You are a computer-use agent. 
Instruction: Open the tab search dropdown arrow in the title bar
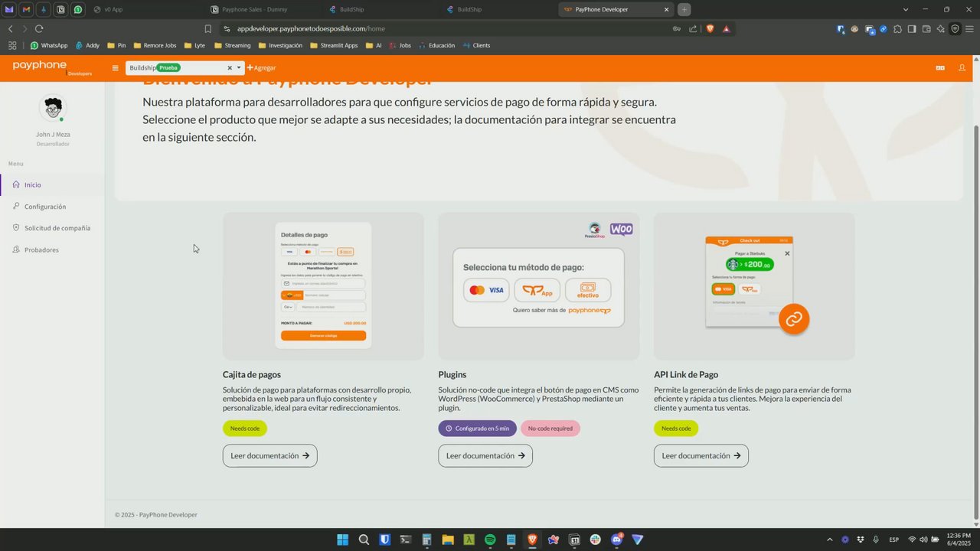pos(906,9)
